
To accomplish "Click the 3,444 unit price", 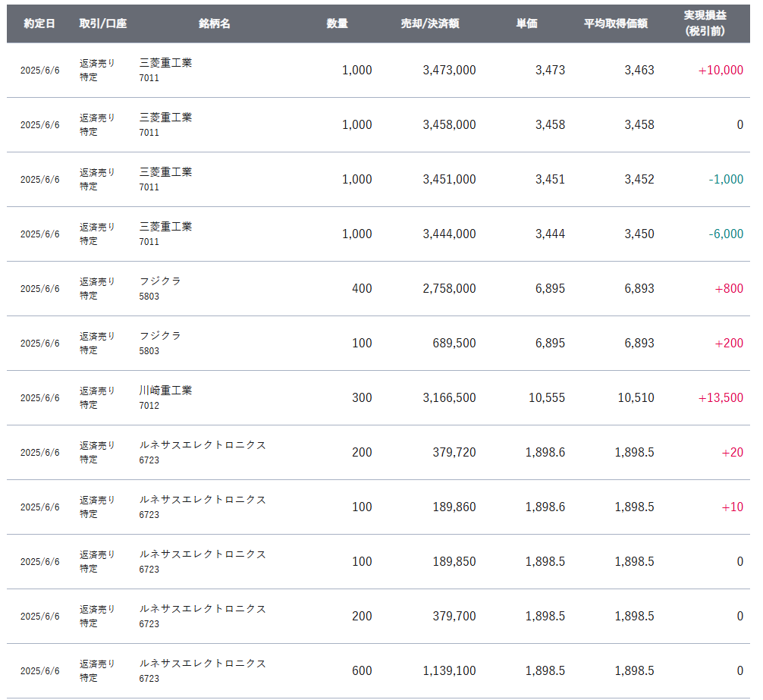I will coord(551,234).
